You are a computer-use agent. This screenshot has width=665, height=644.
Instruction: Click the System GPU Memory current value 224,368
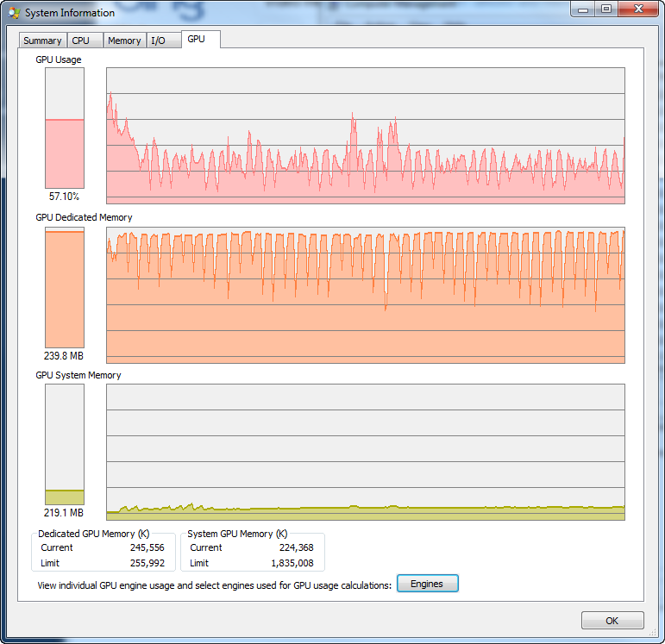[x=296, y=547]
